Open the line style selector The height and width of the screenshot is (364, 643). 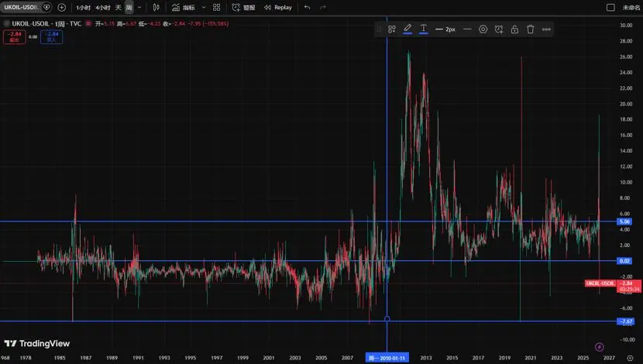[x=467, y=29]
